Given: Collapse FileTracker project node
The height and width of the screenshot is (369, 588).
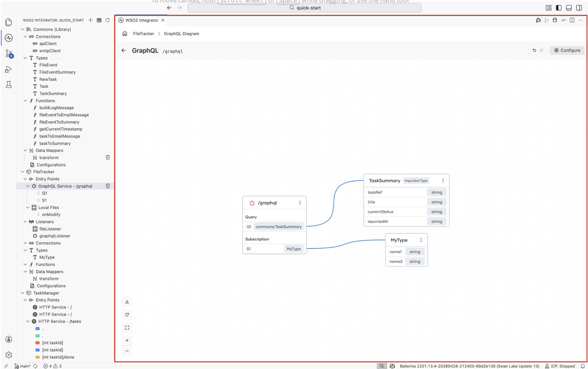Looking at the screenshot, I should pyautogui.click(x=23, y=172).
